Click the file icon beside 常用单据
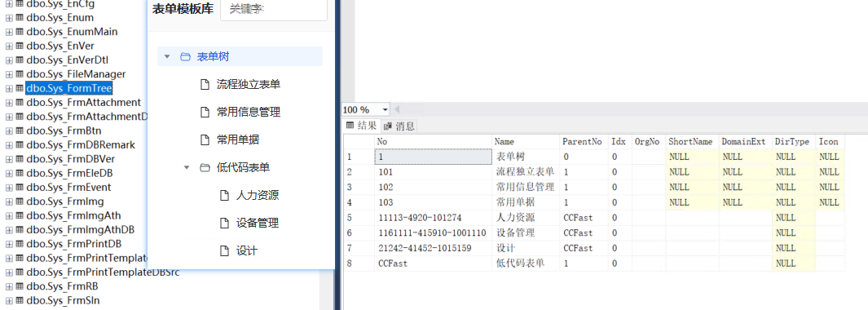 pos(205,139)
